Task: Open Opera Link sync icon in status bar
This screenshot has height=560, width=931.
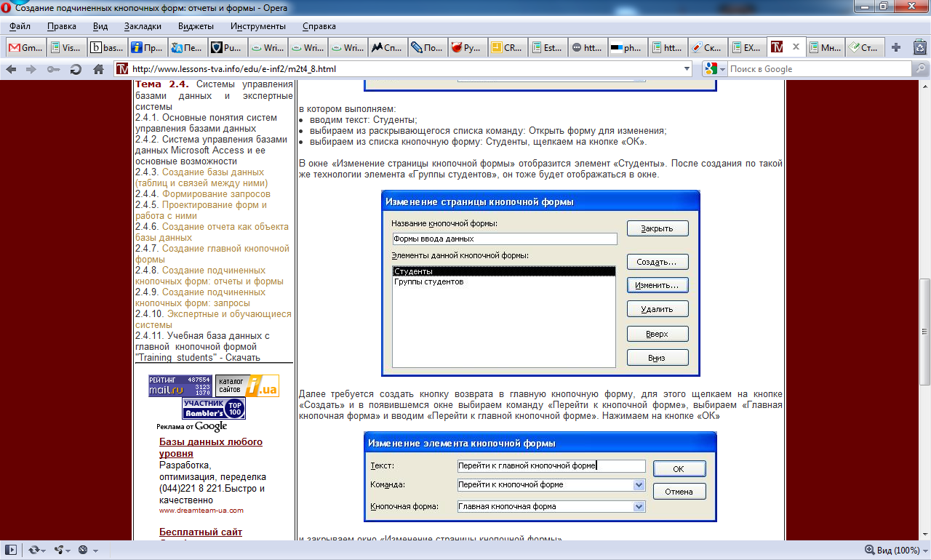Action: pyautogui.click(x=37, y=551)
